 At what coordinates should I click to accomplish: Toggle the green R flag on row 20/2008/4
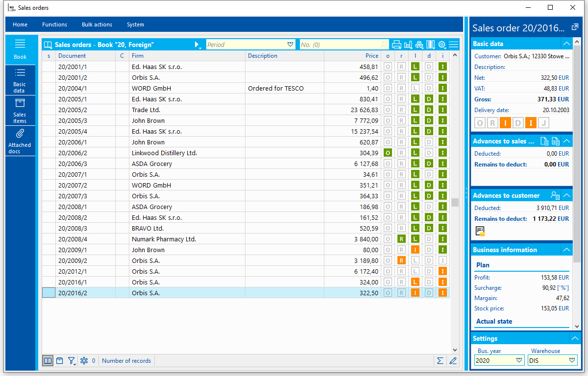(401, 239)
